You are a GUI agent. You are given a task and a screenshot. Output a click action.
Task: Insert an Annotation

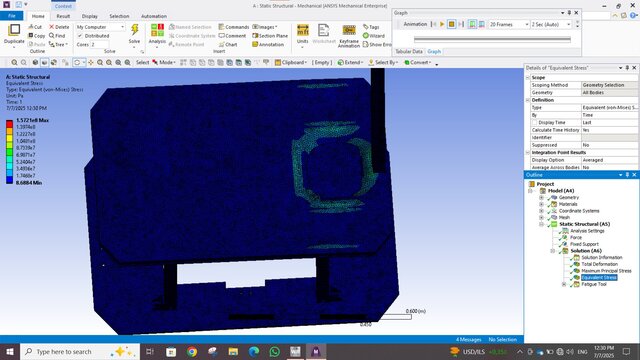pyautogui.click(x=268, y=44)
